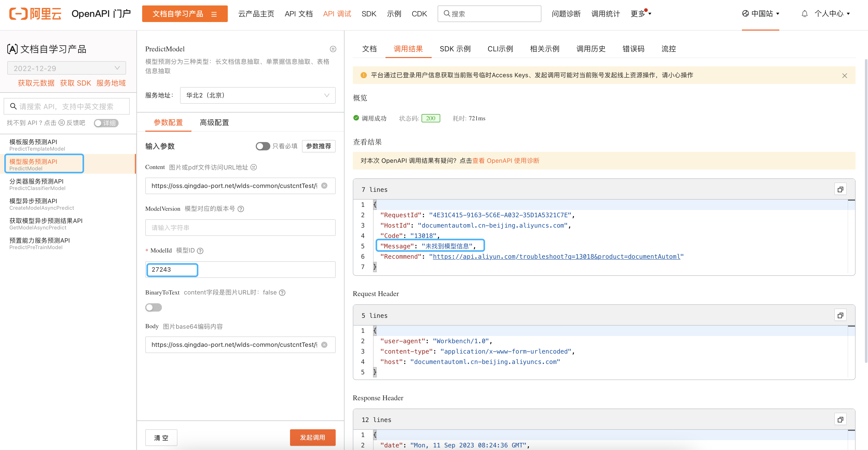This screenshot has height=450, width=868.
Task: Open the 2022-12-29 version dropdown
Action: tap(67, 68)
